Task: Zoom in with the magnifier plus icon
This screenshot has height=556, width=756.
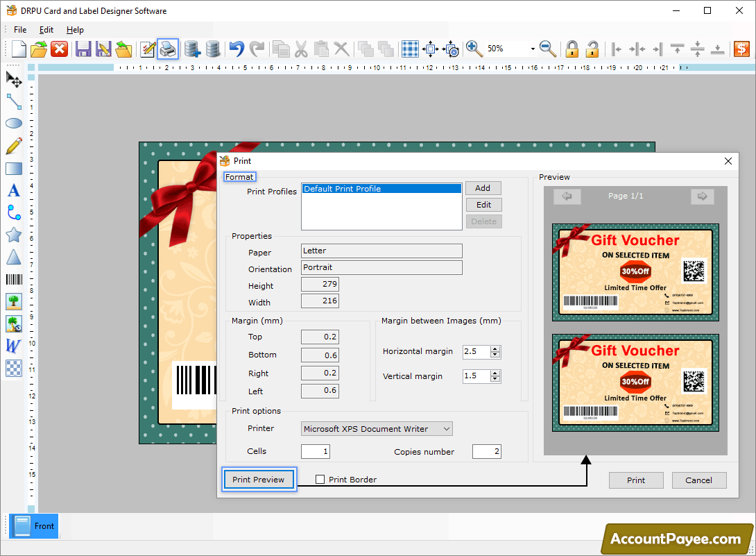Action: coord(474,49)
